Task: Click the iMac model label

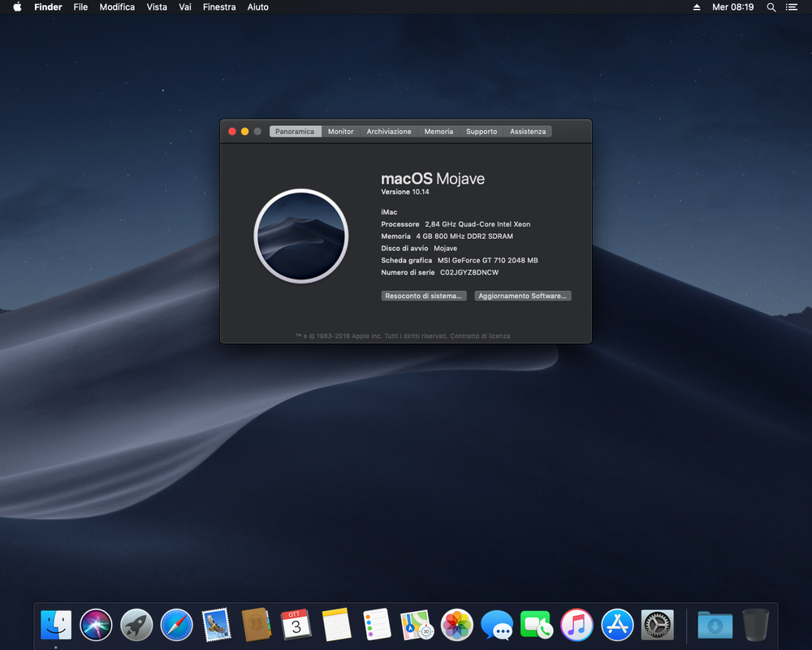Action: 390,212
